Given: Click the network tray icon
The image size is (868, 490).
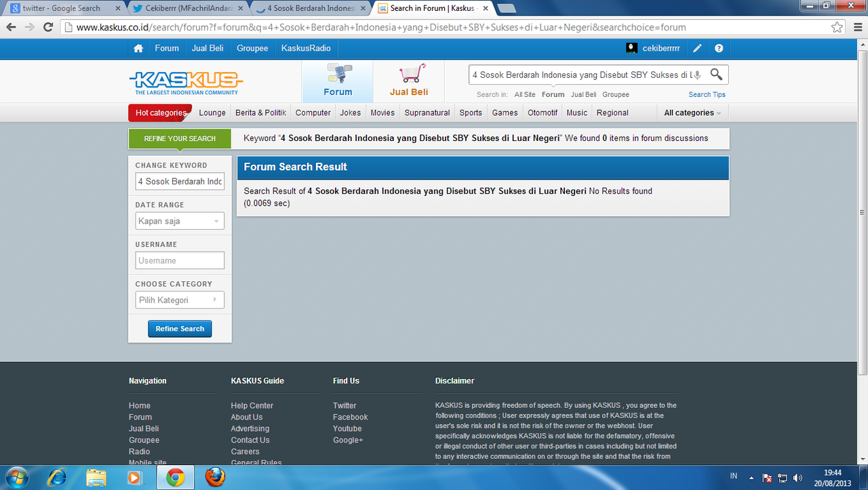Looking at the screenshot, I should [x=783, y=477].
